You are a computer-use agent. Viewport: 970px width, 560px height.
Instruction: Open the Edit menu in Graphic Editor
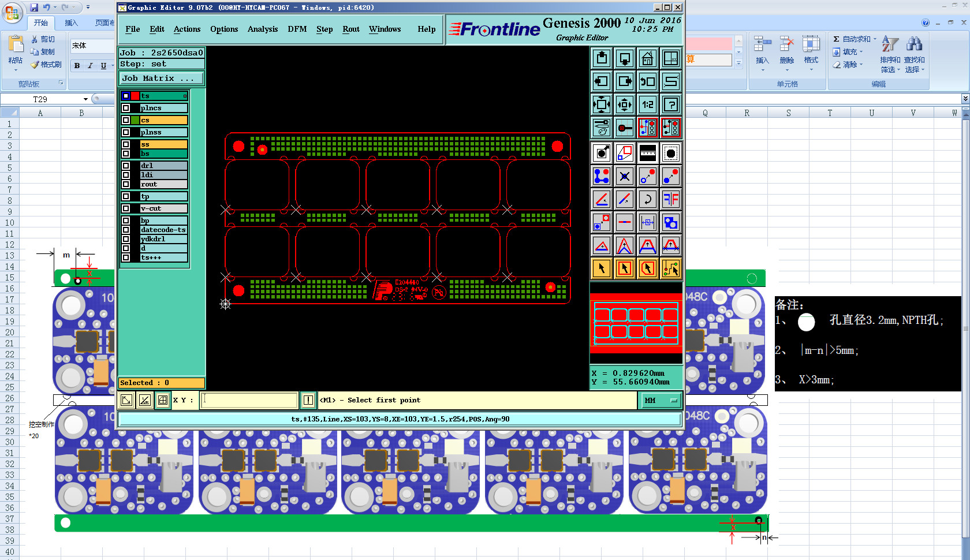click(157, 29)
